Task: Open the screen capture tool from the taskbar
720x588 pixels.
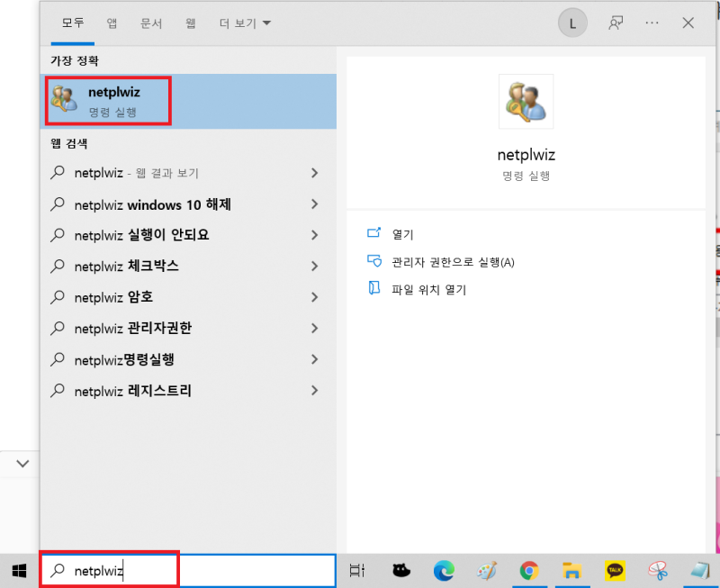Action: coord(660,570)
